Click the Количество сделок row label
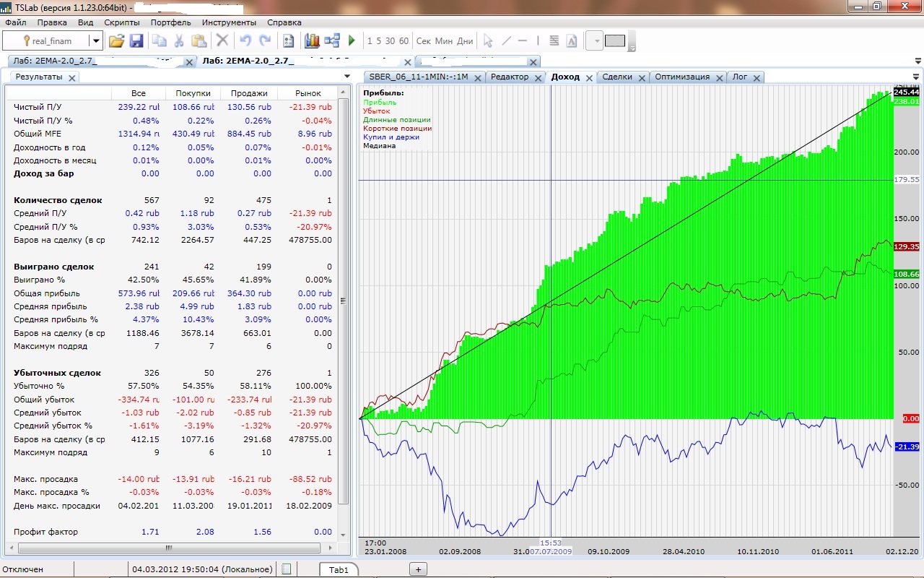Viewport: 924px width, 578px height. tap(58, 200)
